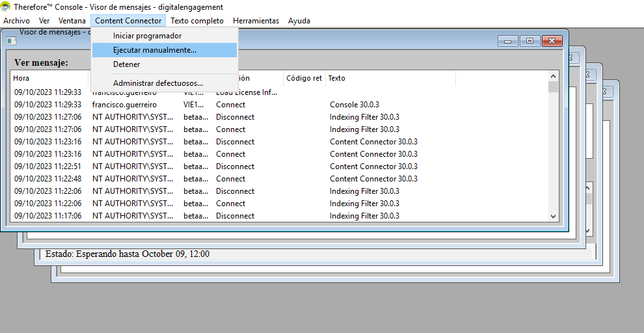Select the 11:27:06 Connect Indexing Filter row

pyautogui.click(x=279, y=129)
